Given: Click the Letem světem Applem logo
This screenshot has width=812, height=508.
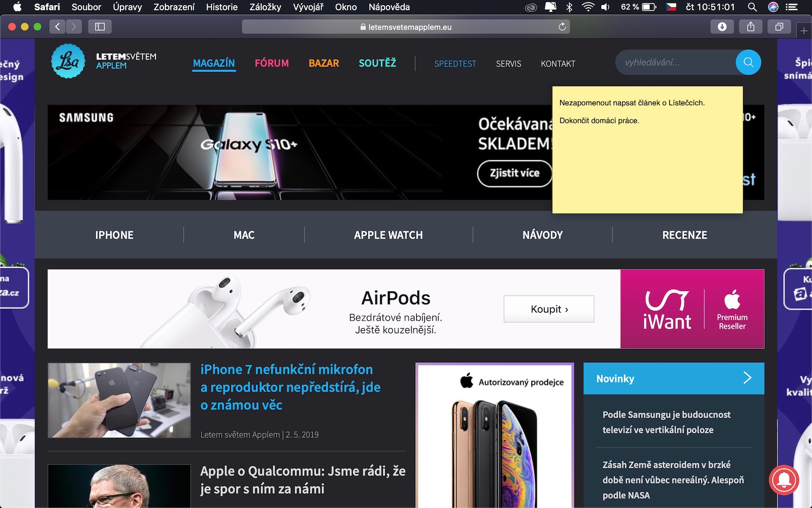Looking at the screenshot, I should (104, 61).
